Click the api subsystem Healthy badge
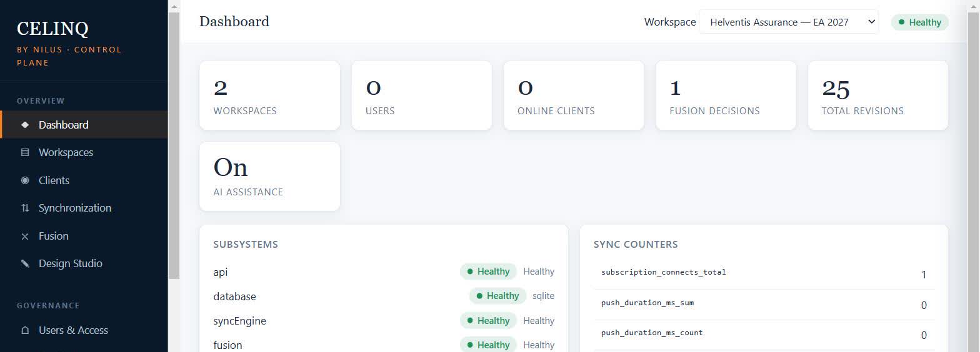This screenshot has height=352, width=980. coord(488,271)
